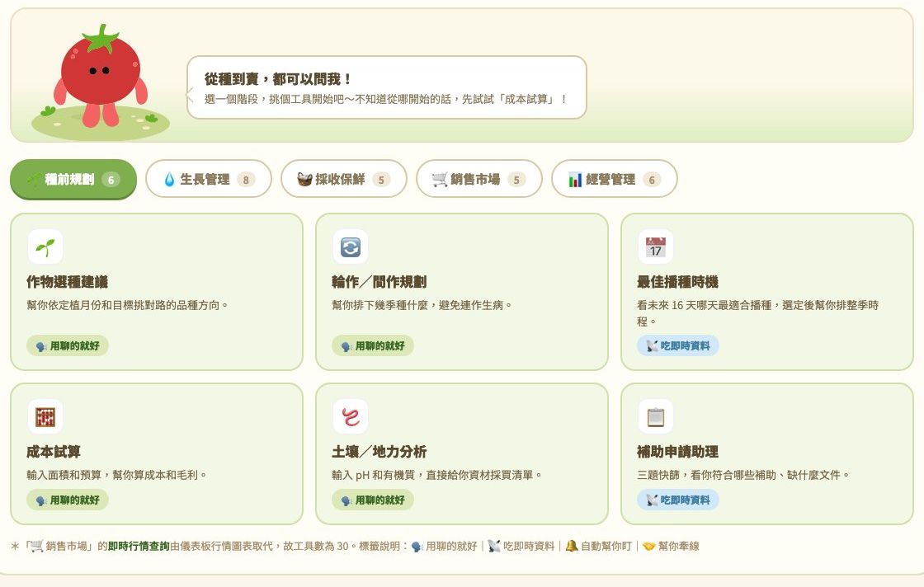Click the water drop icon on 生長管理 tab
Viewport: 924px width, 587px height.
169,180
